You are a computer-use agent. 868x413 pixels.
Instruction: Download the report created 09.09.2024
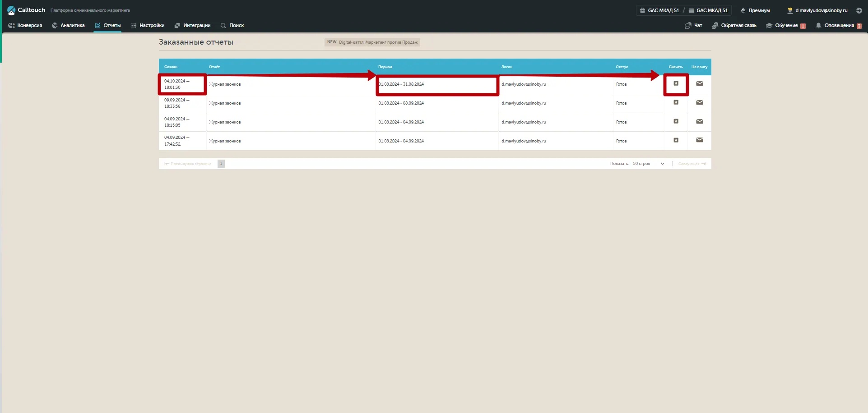click(x=676, y=103)
